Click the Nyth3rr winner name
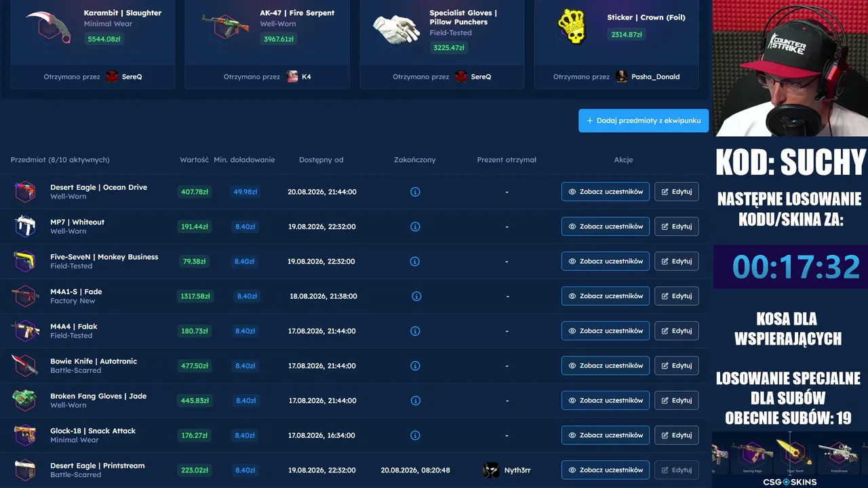The width and height of the screenshot is (868, 488). [x=517, y=470]
